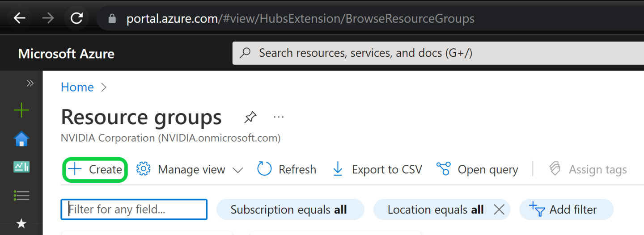Click the Refresh toolbar button
Screen dimensions: 644x235
[287, 170]
